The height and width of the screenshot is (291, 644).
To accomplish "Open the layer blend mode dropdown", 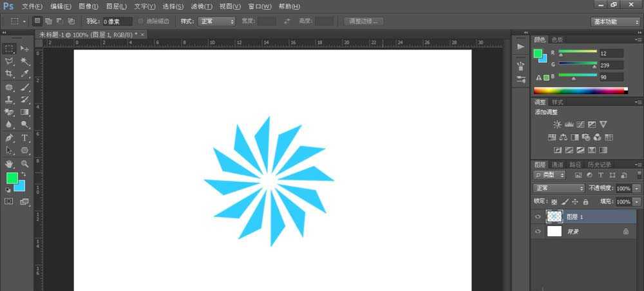I will click(x=559, y=188).
